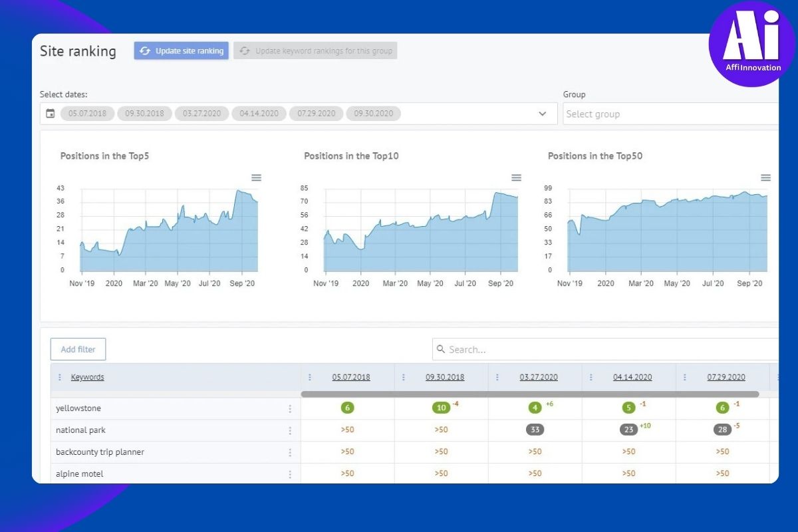This screenshot has width=798, height=532.
Task: Open options dots for national park row
Action: 290,431
